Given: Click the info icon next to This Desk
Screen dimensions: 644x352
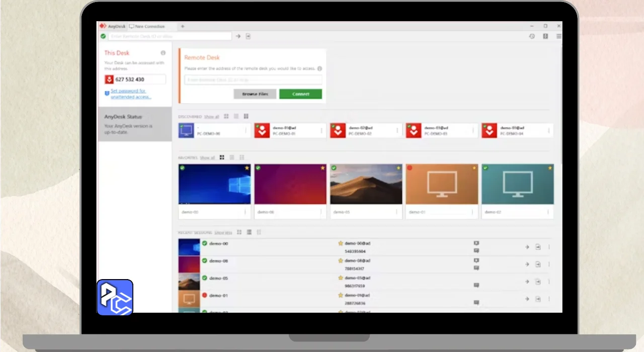Looking at the screenshot, I should tap(163, 53).
